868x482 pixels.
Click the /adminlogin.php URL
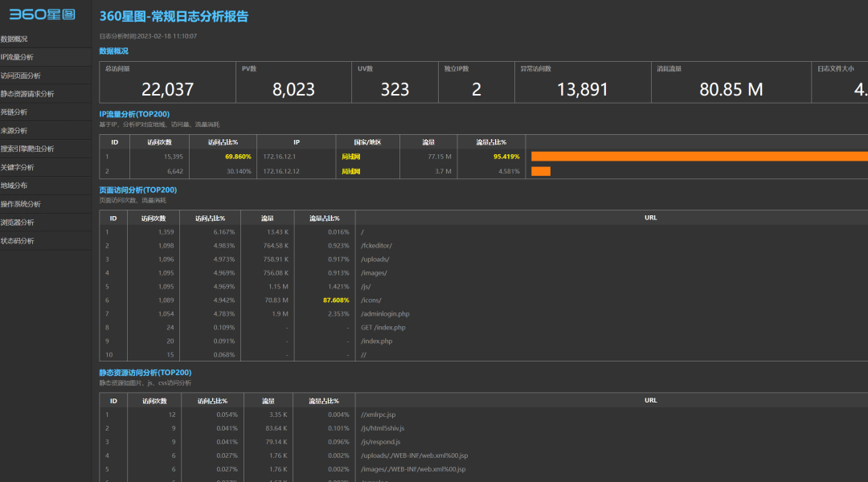click(385, 314)
